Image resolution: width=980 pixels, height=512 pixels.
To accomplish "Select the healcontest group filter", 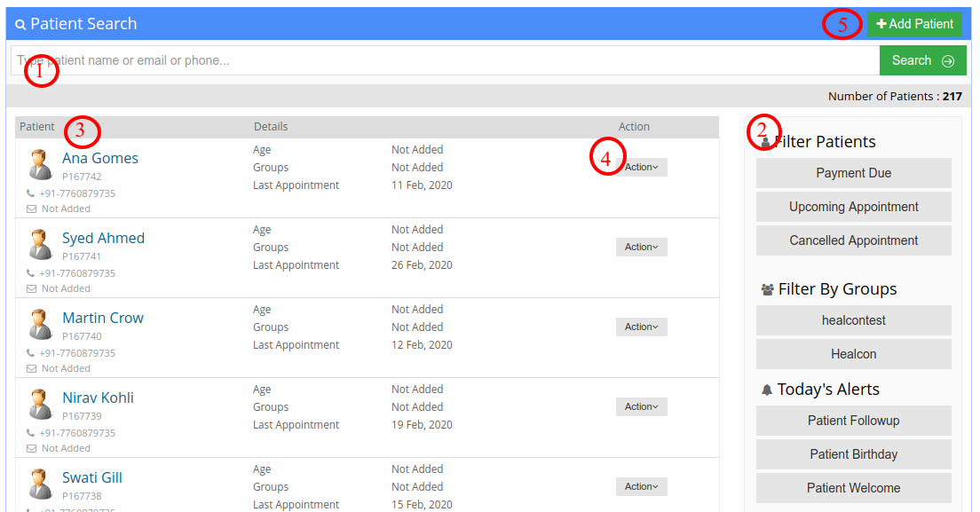I will point(854,320).
